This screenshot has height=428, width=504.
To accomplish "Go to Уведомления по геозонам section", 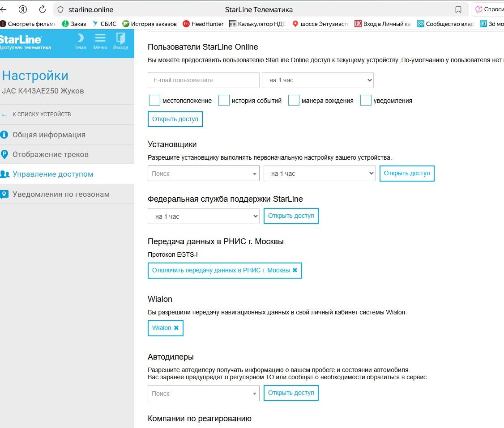I will coord(61,194).
